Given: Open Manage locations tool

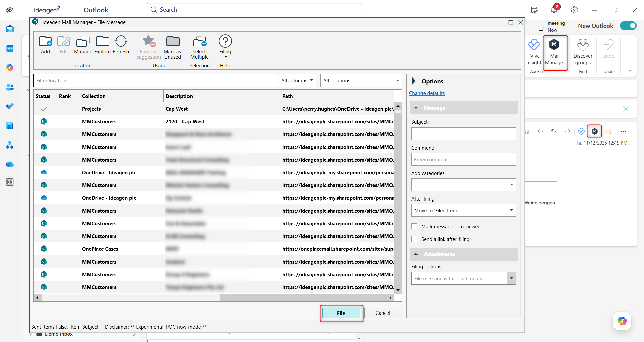Looking at the screenshot, I should (x=83, y=42).
